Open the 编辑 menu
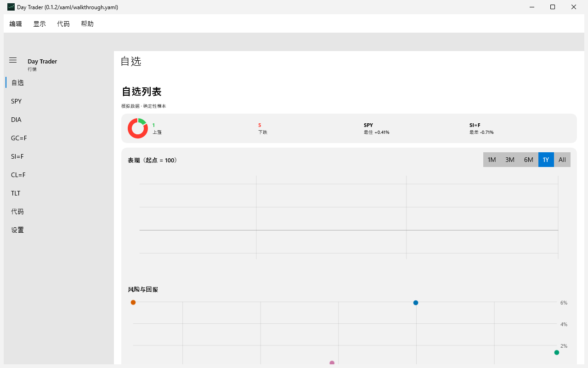 coord(16,24)
